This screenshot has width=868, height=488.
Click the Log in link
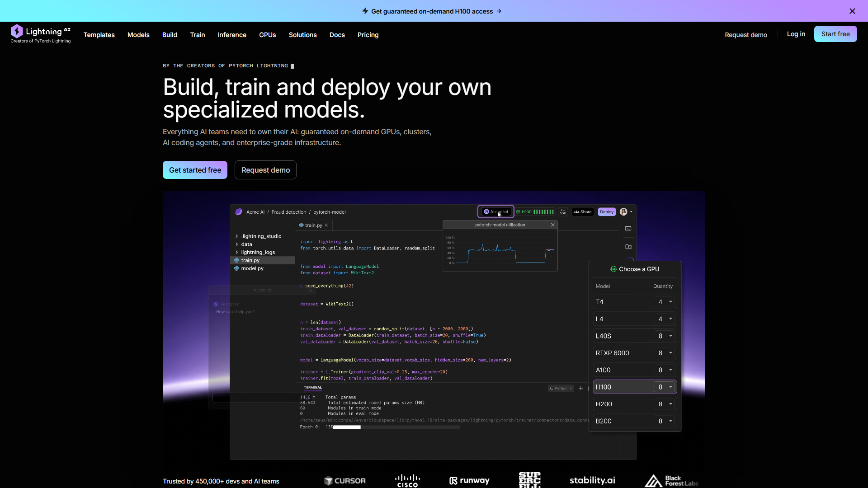(796, 34)
